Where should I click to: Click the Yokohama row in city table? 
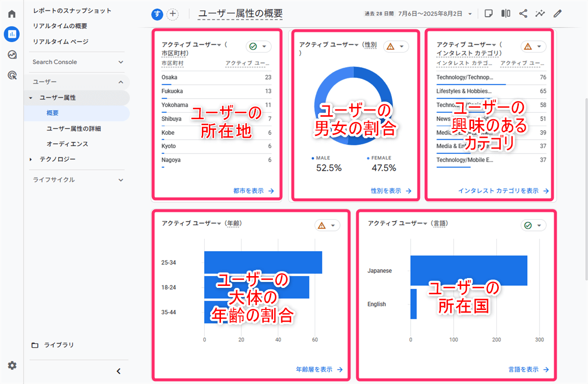coord(216,105)
